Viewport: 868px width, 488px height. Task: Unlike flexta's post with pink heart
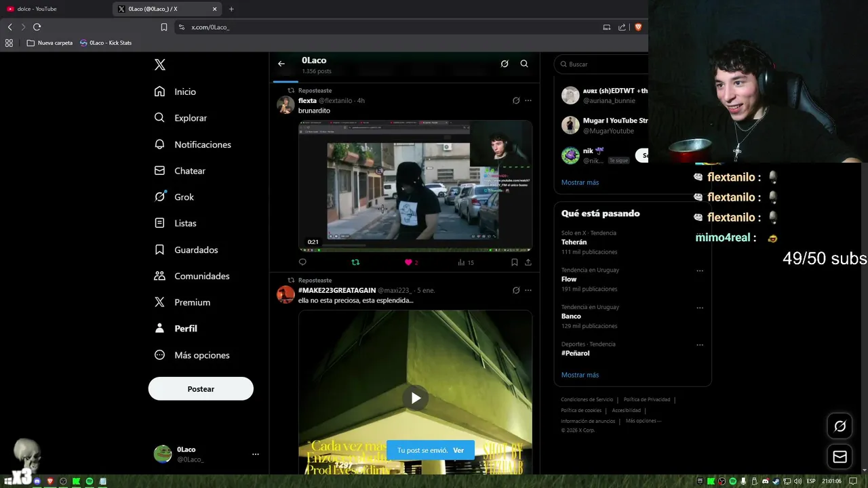click(408, 262)
